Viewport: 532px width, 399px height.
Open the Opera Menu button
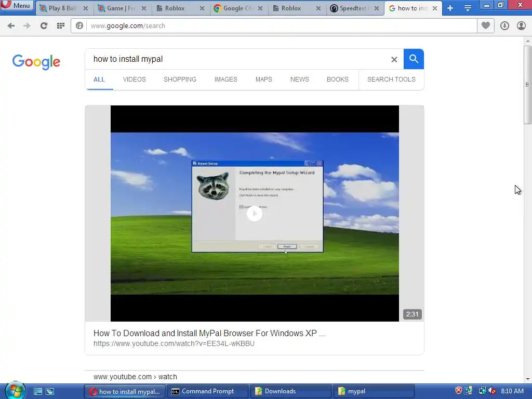click(x=17, y=5)
